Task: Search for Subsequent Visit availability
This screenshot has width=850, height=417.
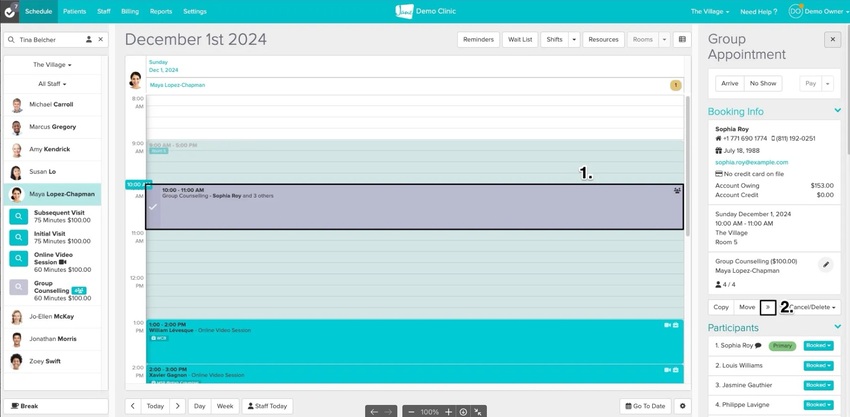Action: (18, 216)
